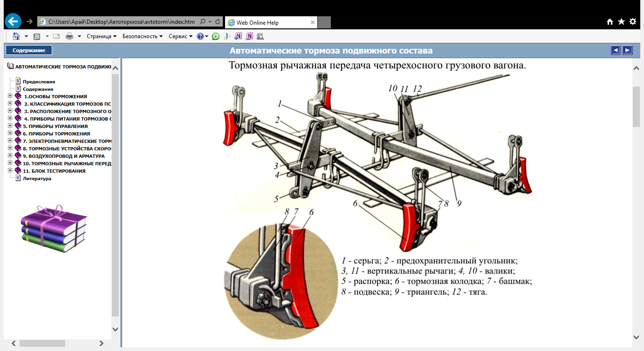Image resolution: width=644 pixels, height=351 pixels.
Task: Click the content pane scroll down arrow
Action: point(636,337)
